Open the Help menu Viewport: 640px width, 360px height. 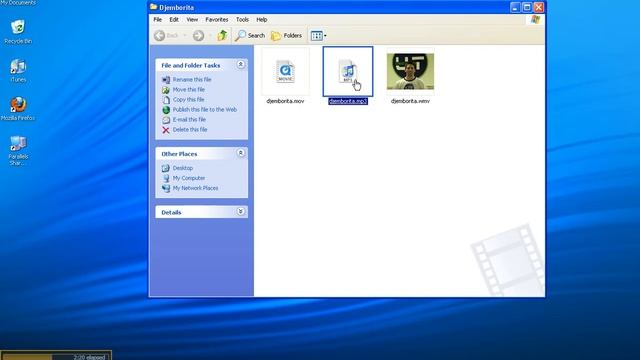[262, 20]
